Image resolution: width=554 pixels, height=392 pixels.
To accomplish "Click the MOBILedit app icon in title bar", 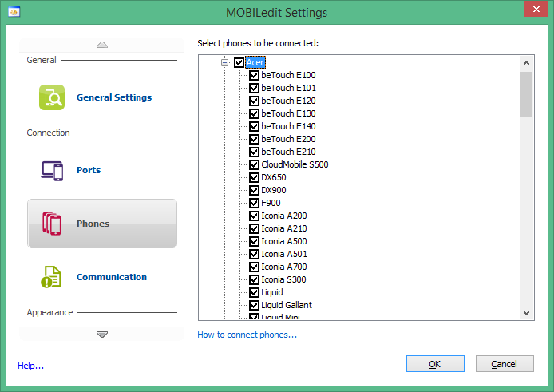I will click(14, 12).
